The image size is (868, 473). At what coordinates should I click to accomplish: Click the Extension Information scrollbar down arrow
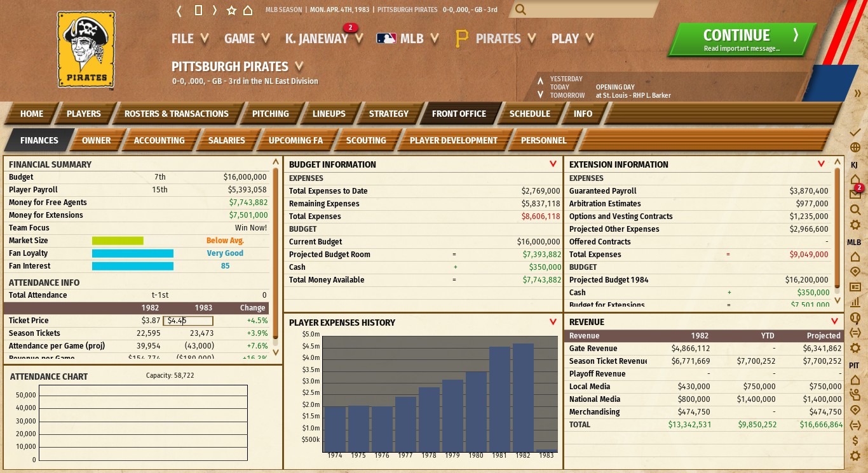837,301
